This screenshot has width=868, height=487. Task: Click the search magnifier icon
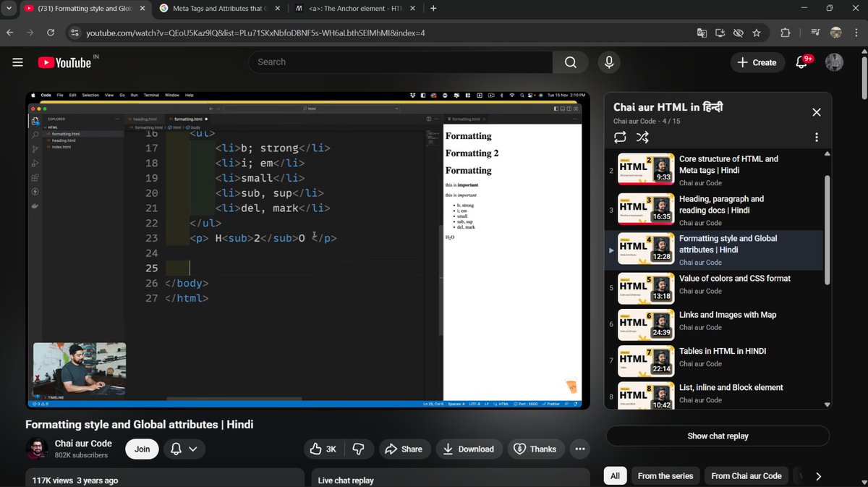[x=571, y=62]
